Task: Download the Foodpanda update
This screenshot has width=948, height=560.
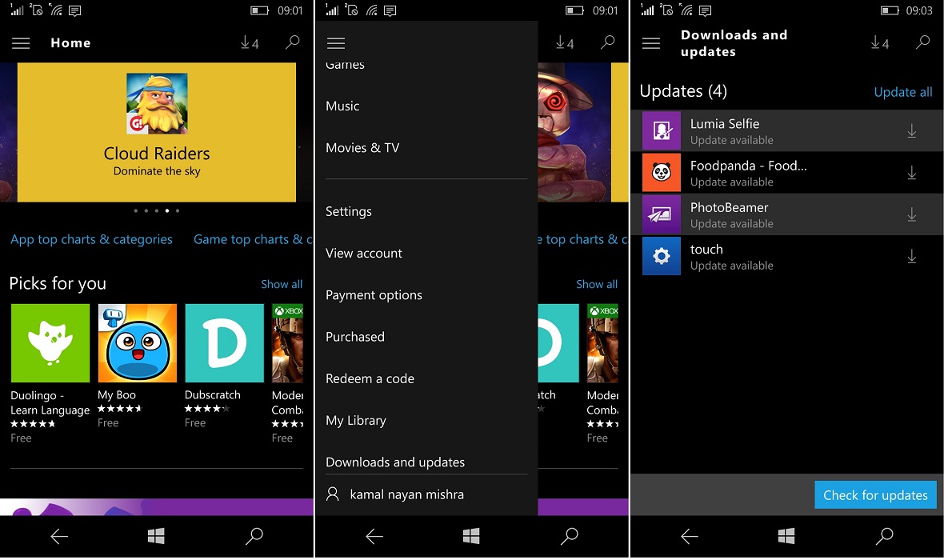Action: tap(911, 173)
